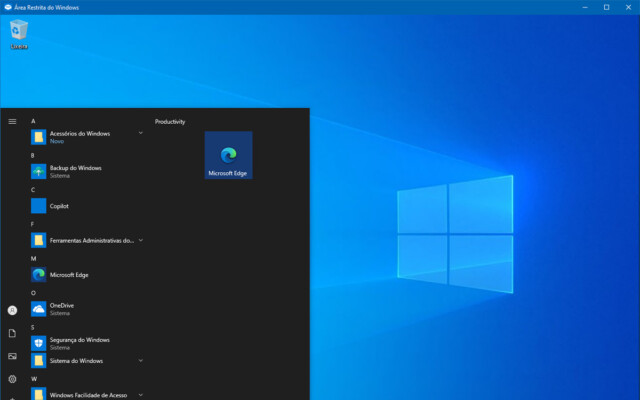This screenshot has width=640, height=400.
Task: Open Pictures icon in Start sidebar
Action: point(13,356)
